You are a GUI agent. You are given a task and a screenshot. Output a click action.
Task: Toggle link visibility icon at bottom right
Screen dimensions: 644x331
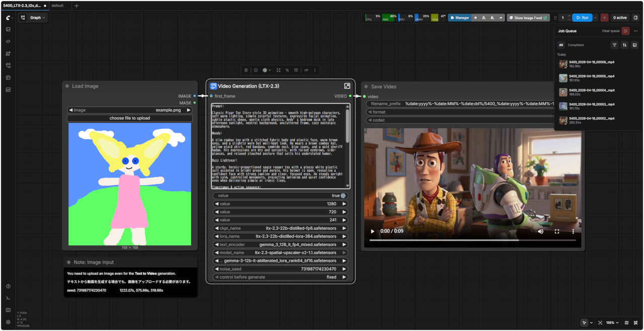(636, 322)
